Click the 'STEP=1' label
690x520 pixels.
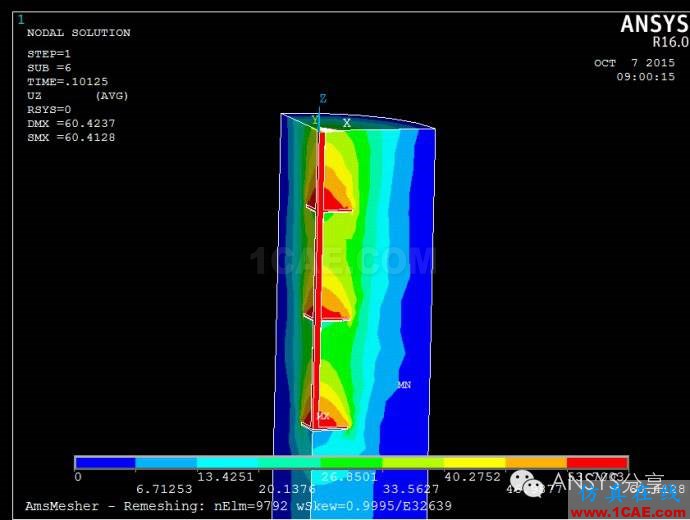click(x=49, y=54)
